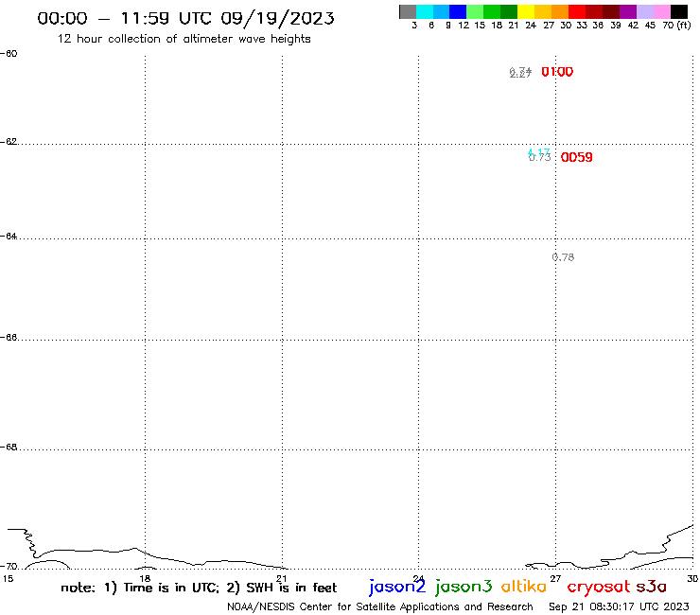Click the red 'cryosat' satellite label
Viewport: 700px width, 615px height.
(x=599, y=587)
